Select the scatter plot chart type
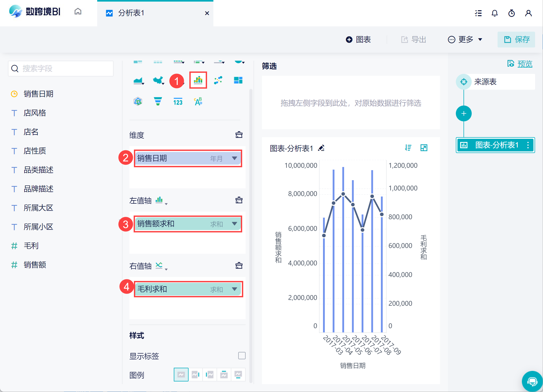Screen dimensions: 543x392 218,80
